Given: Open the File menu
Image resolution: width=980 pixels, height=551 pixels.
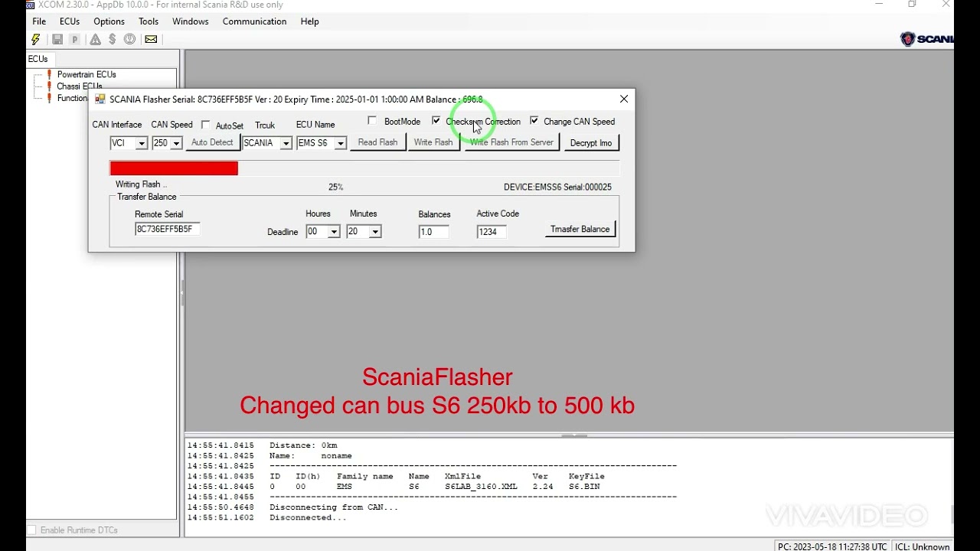Looking at the screenshot, I should (x=39, y=21).
